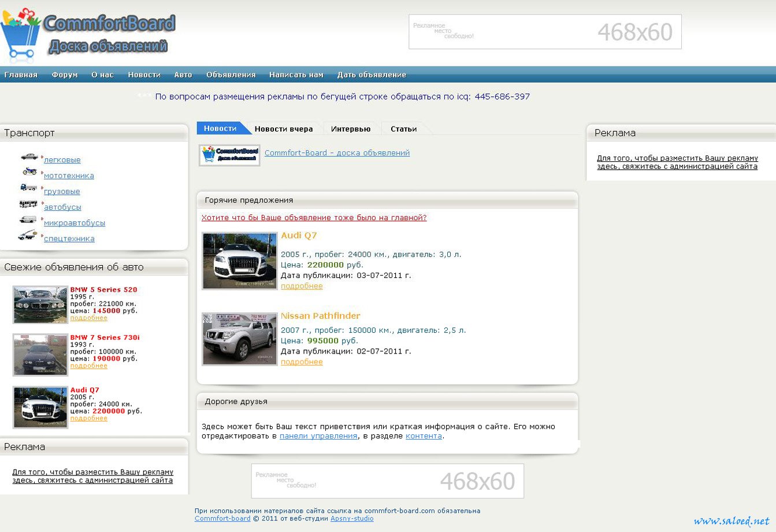
Task: Click the right Реклама advertising contact link
Action: click(x=677, y=162)
